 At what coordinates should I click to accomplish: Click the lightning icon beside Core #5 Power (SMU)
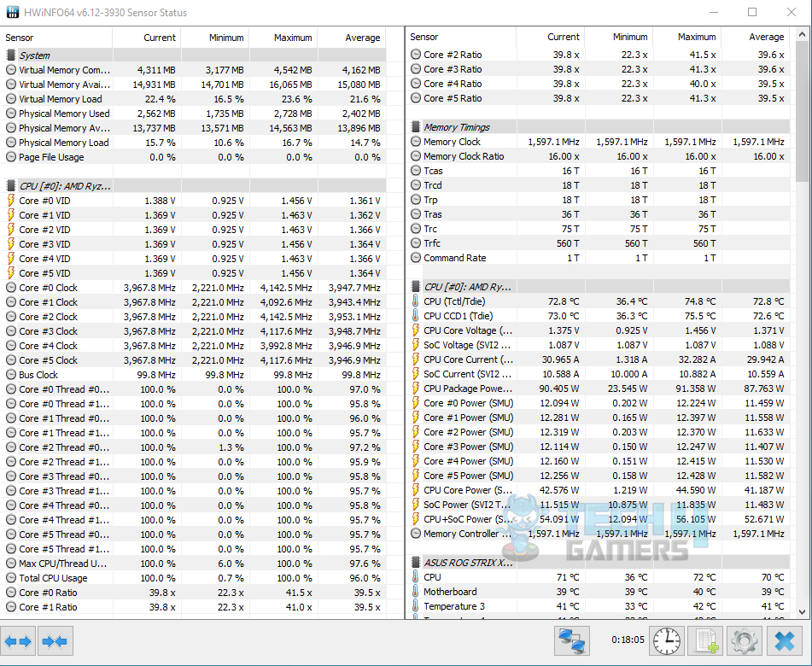(x=415, y=476)
